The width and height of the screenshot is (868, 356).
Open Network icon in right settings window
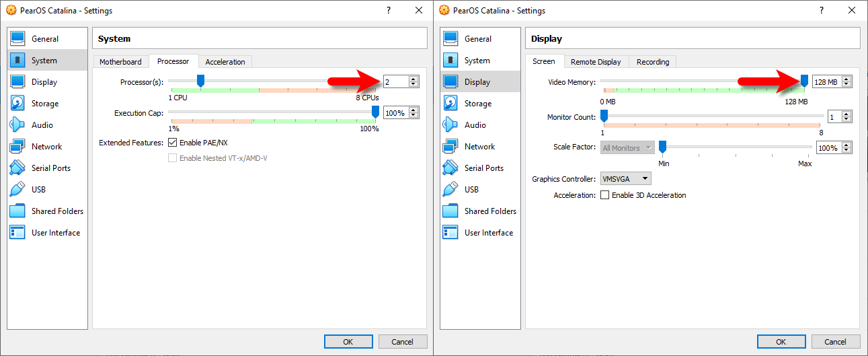(450, 147)
